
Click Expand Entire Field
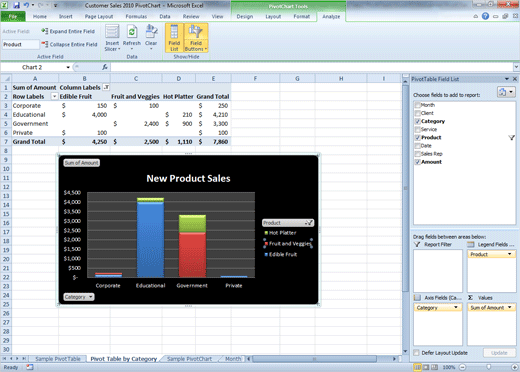click(68, 31)
